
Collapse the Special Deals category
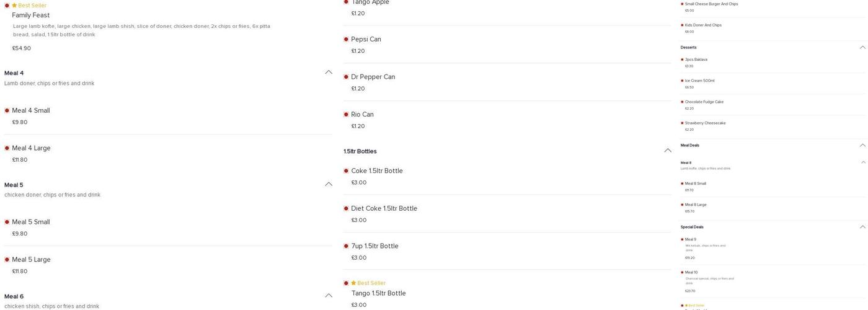pos(862,227)
